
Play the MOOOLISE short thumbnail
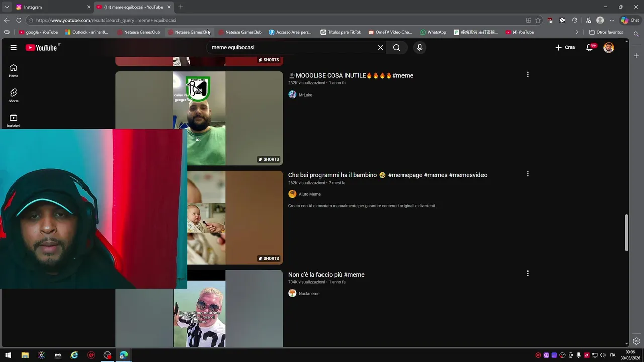[199, 118]
